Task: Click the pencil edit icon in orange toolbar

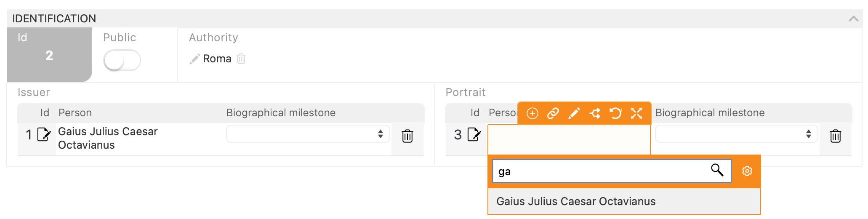Action: pyautogui.click(x=574, y=113)
